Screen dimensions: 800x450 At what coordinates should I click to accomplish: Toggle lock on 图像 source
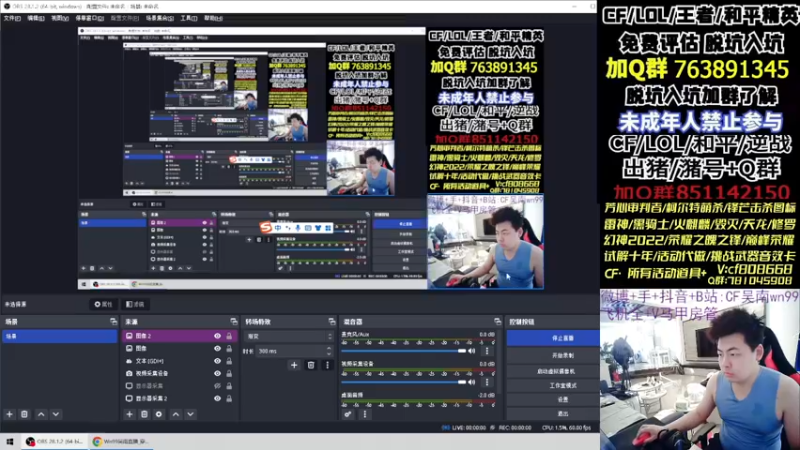(x=229, y=348)
